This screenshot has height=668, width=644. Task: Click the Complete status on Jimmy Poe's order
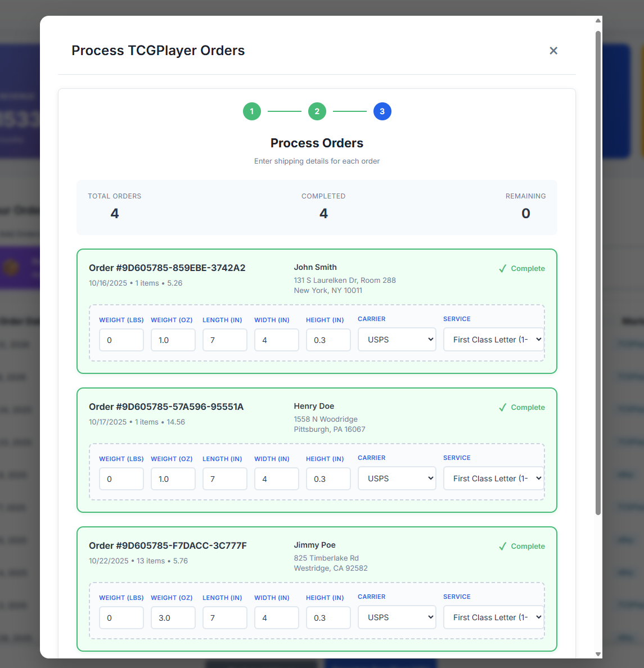tap(529, 546)
